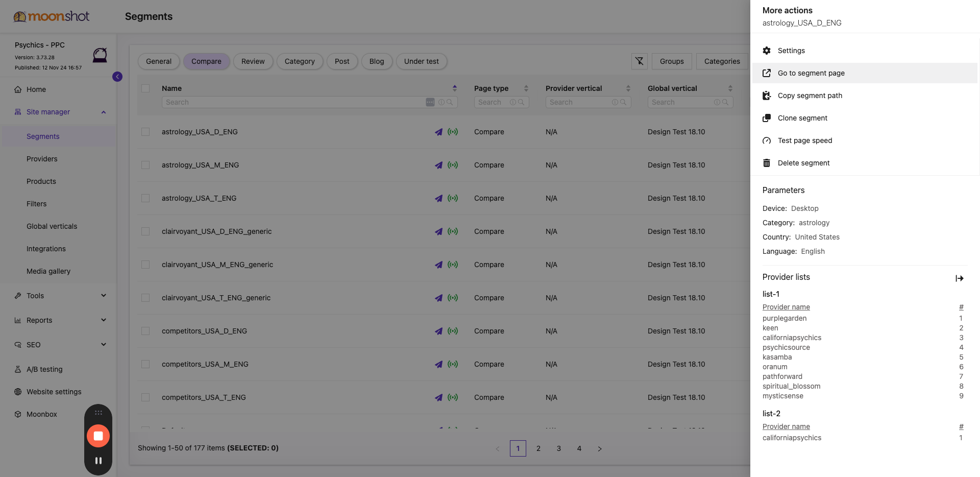Click the live signal icon for competitors_USA_T_ENG

coord(453,397)
